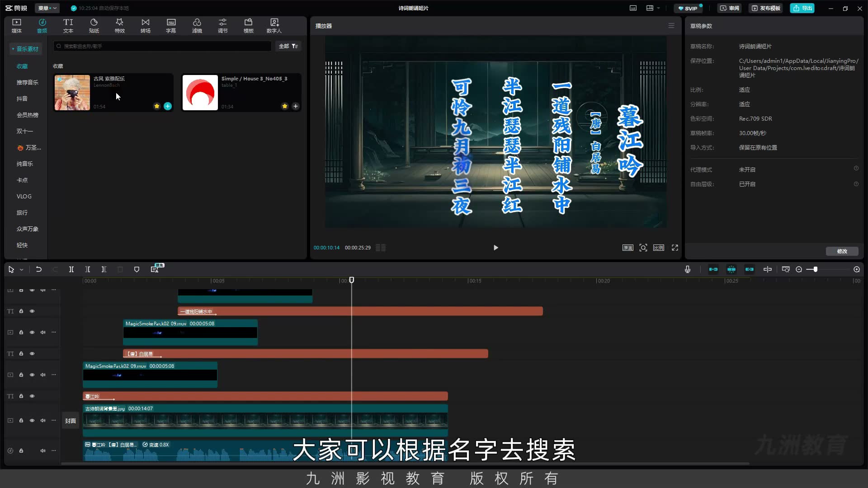Image resolution: width=868 pixels, height=488 pixels.
Task: Mute the 古诗朗诵背景图.jpg track
Action: tap(43, 421)
